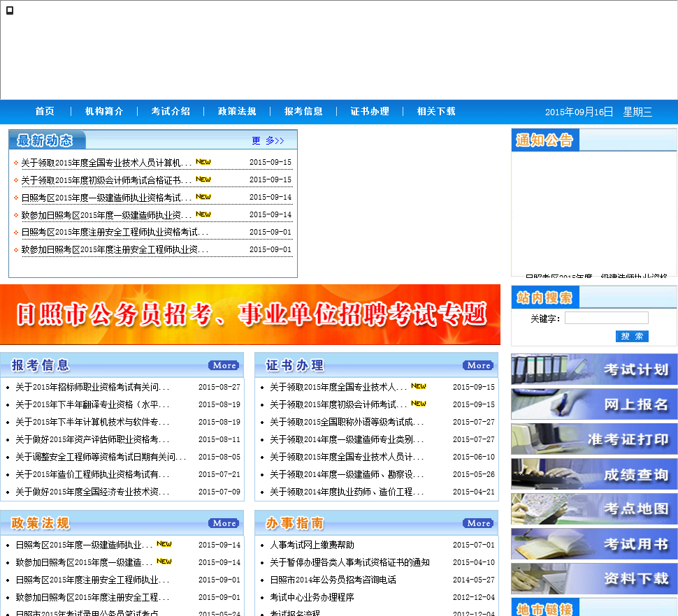Click the 2015年09月16日 date in nav bar
The width and height of the screenshot is (678, 616).
click(579, 112)
